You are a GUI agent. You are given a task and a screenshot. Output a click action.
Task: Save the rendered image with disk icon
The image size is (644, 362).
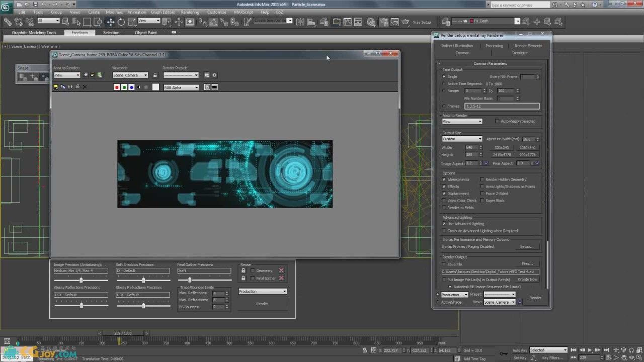click(55, 87)
